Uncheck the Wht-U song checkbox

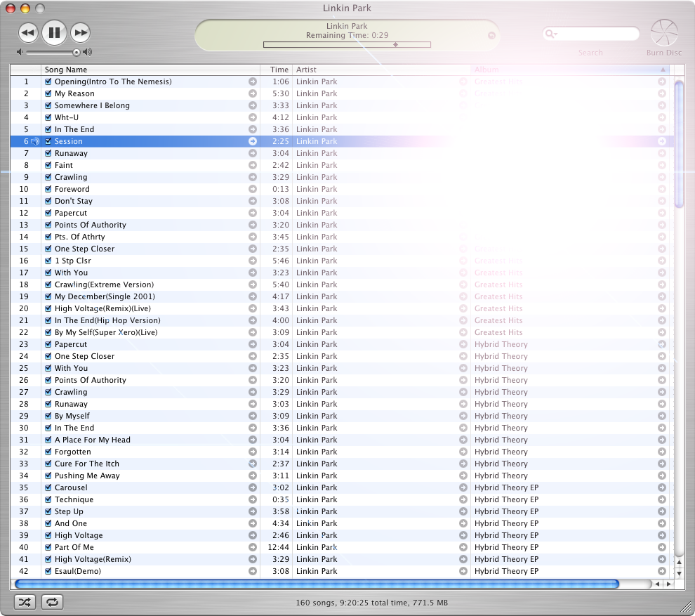pyautogui.click(x=48, y=117)
